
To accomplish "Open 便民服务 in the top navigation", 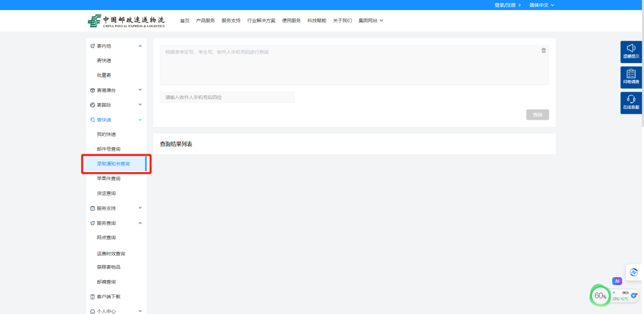I will tap(291, 20).
